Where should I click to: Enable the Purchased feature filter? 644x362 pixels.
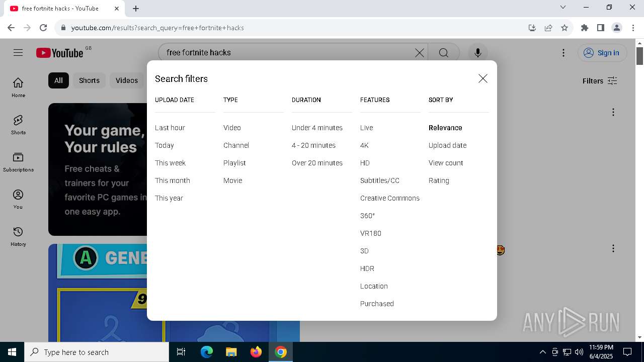click(377, 304)
